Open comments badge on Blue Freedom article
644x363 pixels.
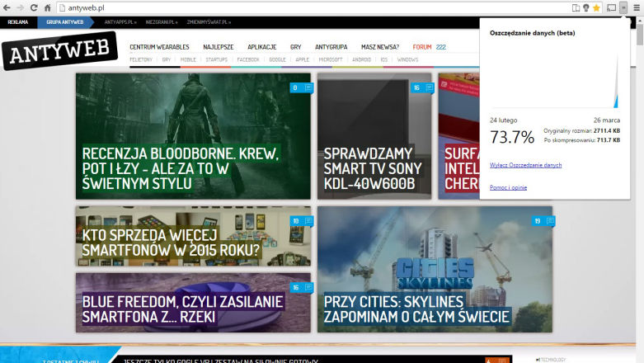click(302, 287)
